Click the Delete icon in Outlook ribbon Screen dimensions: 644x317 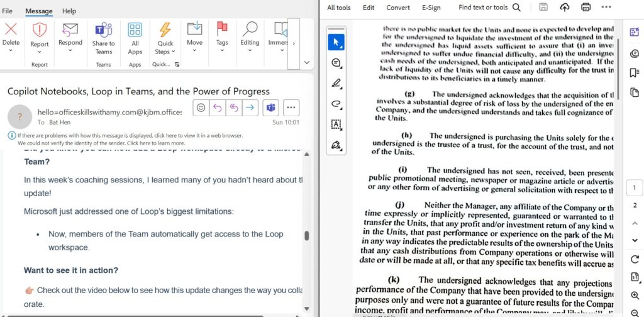pyautogui.click(x=11, y=29)
